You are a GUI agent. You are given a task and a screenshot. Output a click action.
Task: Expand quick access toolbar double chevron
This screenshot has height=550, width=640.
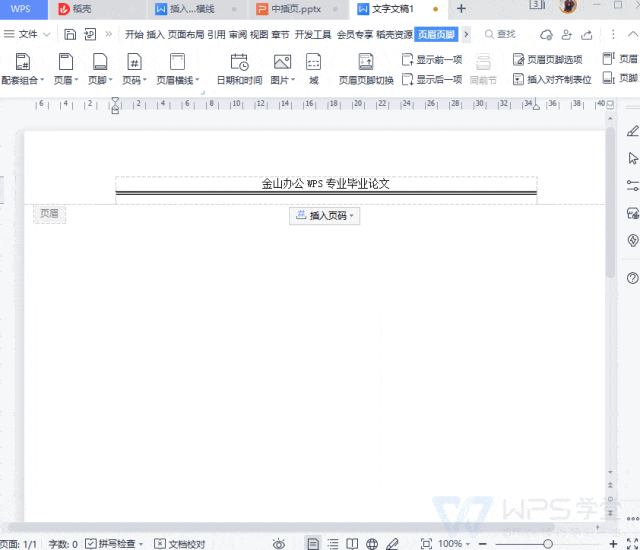pos(109,34)
